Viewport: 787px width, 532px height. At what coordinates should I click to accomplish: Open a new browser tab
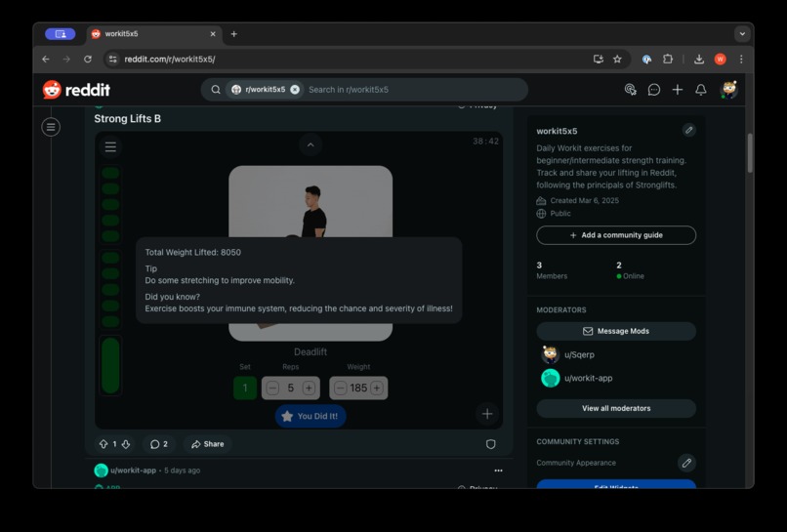point(234,34)
